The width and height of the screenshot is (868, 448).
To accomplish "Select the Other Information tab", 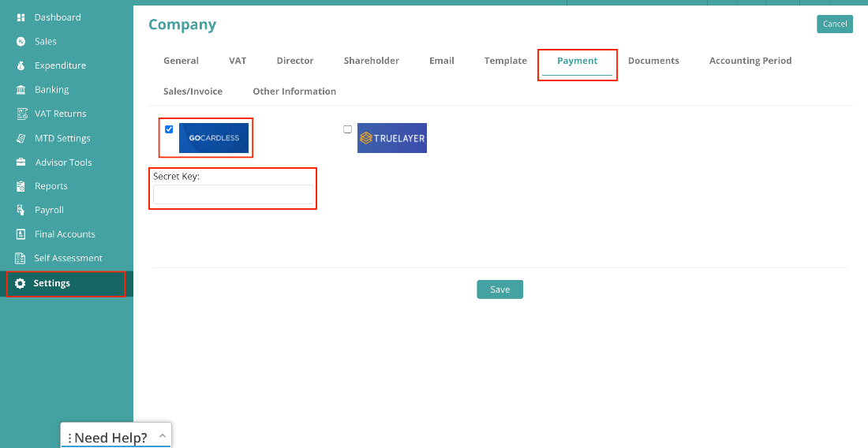I will coord(294,91).
